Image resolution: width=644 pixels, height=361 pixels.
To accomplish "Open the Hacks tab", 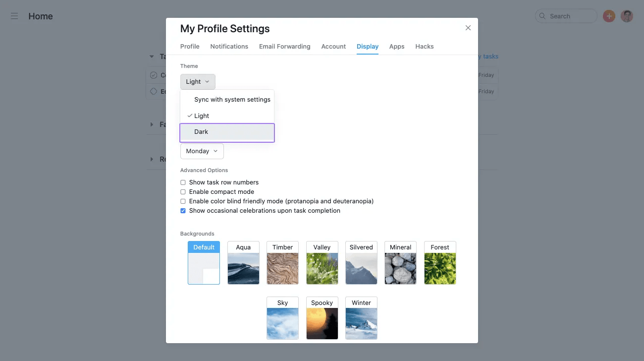I will pyautogui.click(x=424, y=47).
